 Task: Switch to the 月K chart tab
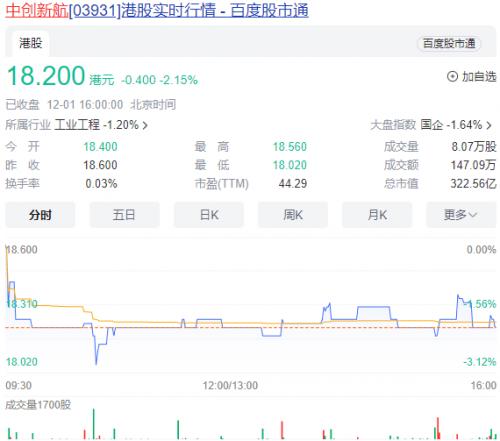[377, 215]
